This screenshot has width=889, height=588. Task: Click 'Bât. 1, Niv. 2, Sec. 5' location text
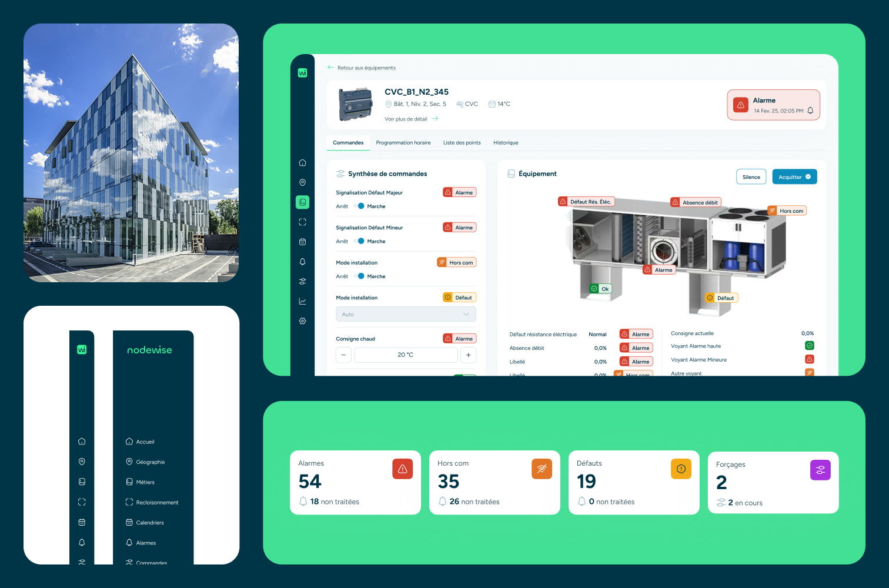(x=420, y=104)
